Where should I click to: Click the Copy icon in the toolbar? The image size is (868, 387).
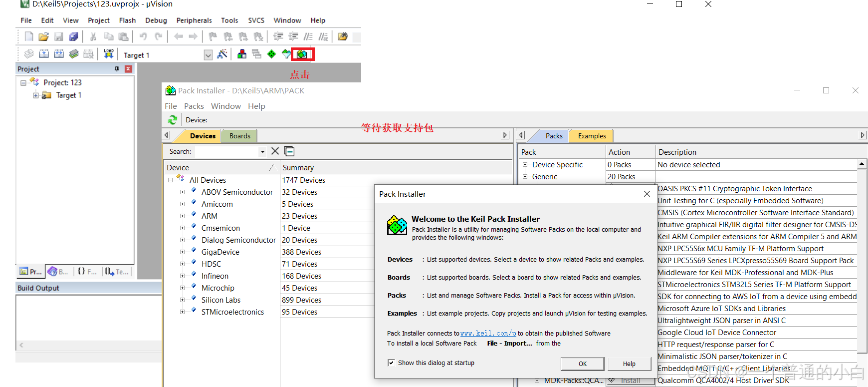[108, 36]
